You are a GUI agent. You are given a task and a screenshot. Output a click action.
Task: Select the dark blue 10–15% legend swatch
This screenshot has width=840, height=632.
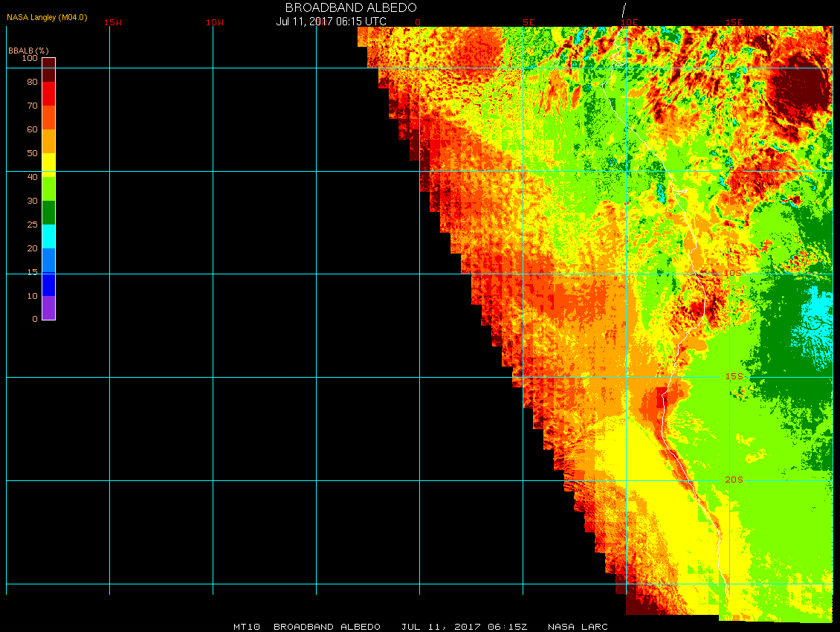(48, 284)
